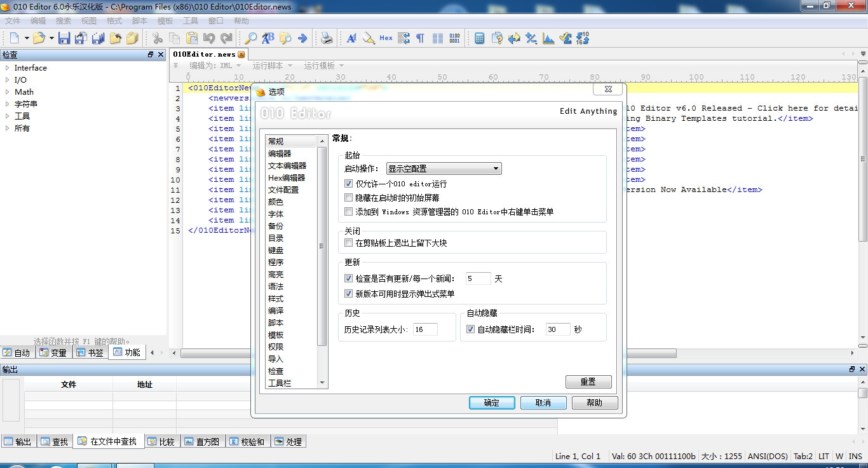Toggle Hex editing mode icon
Viewport: 868px width, 468px height.
pyautogui.click(x=386, y=38)
